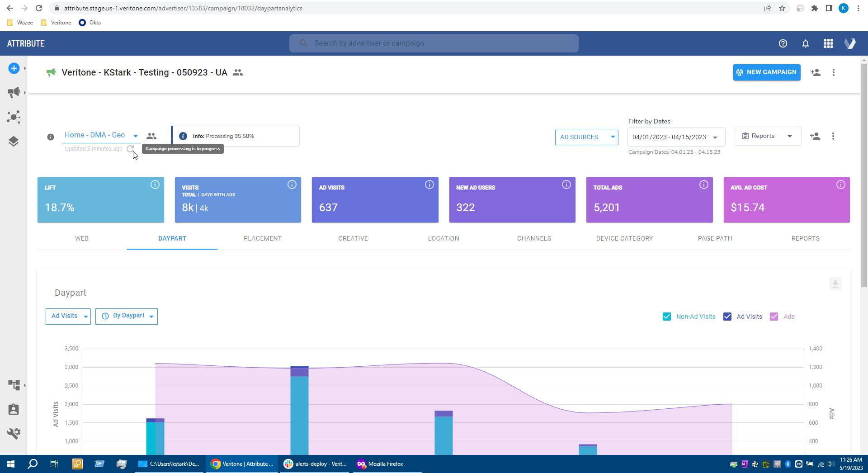
Task: Click the add-user icon next to NEW CAMPAIGN
Action: click(815, 72)
